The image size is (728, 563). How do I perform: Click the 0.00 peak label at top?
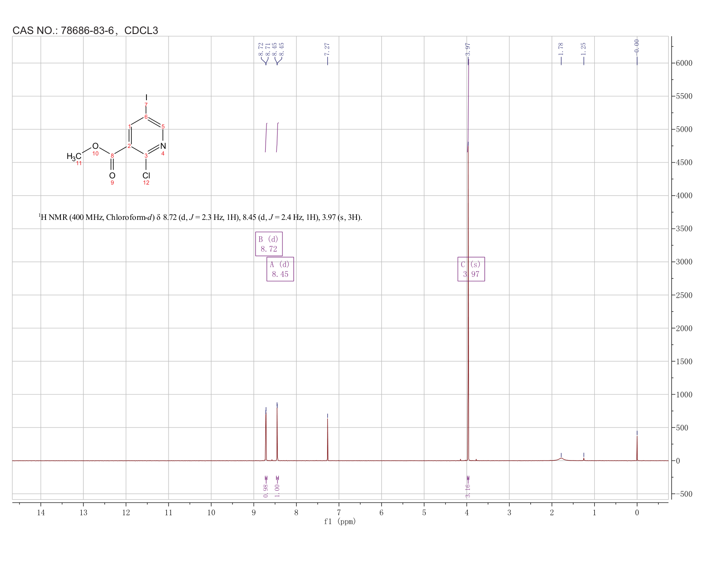pos(637,46)
